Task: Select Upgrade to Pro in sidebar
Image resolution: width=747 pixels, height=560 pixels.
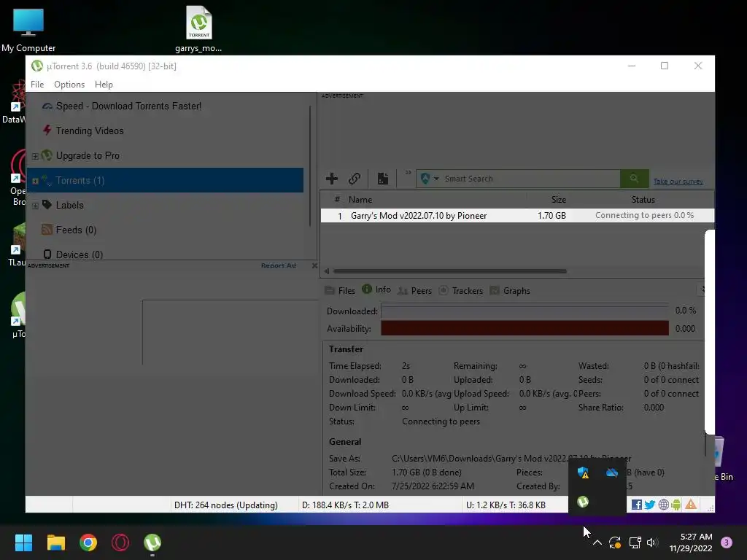Action: (88, 155)
